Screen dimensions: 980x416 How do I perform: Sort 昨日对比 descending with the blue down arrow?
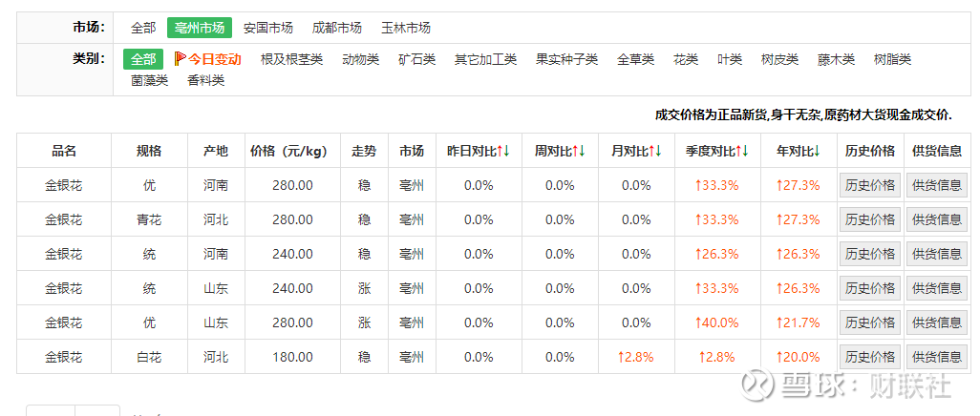507,151
